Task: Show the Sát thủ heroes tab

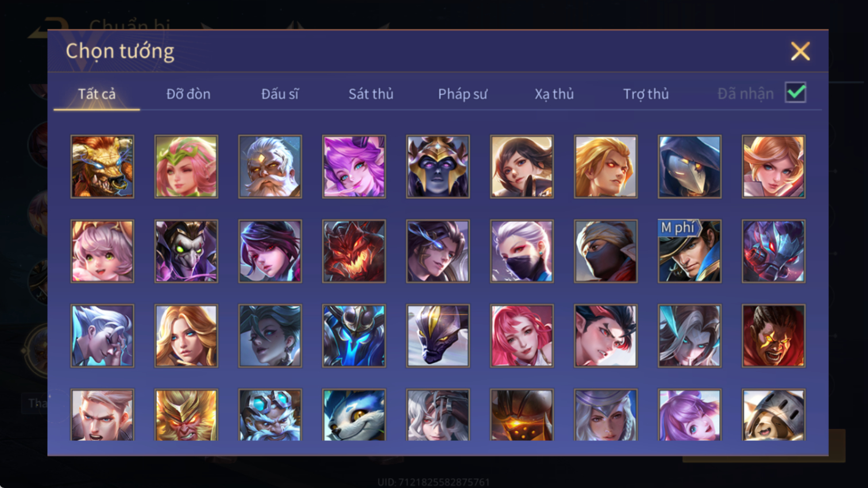Action: pyautogui.click(x=371, y=94)
